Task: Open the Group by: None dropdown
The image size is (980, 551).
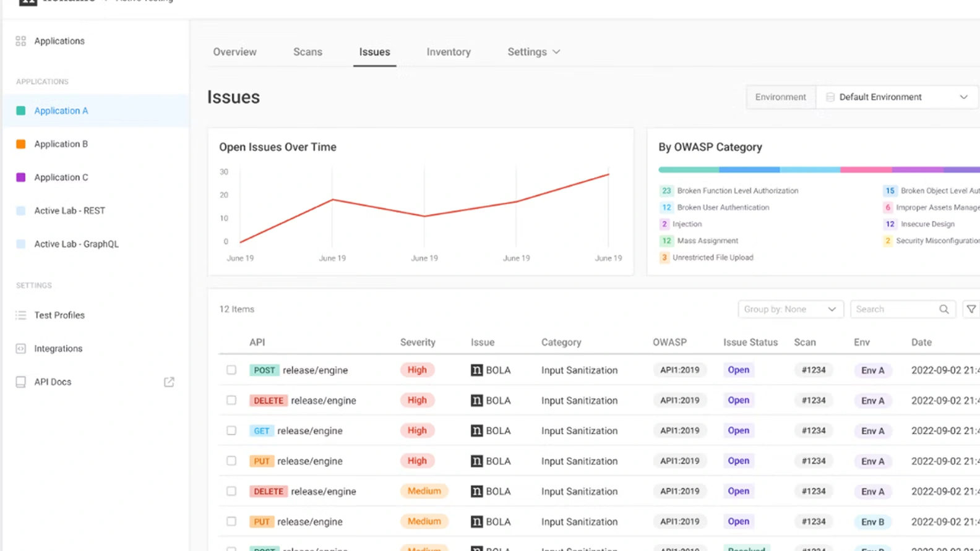Action: click(790, 309)
